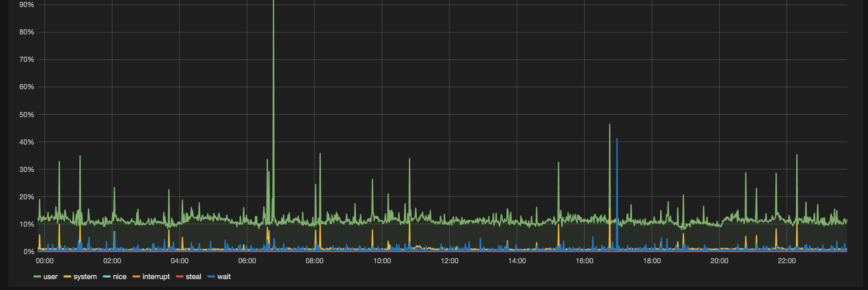Toggle the wait series in legend

[x=224, y=277]
